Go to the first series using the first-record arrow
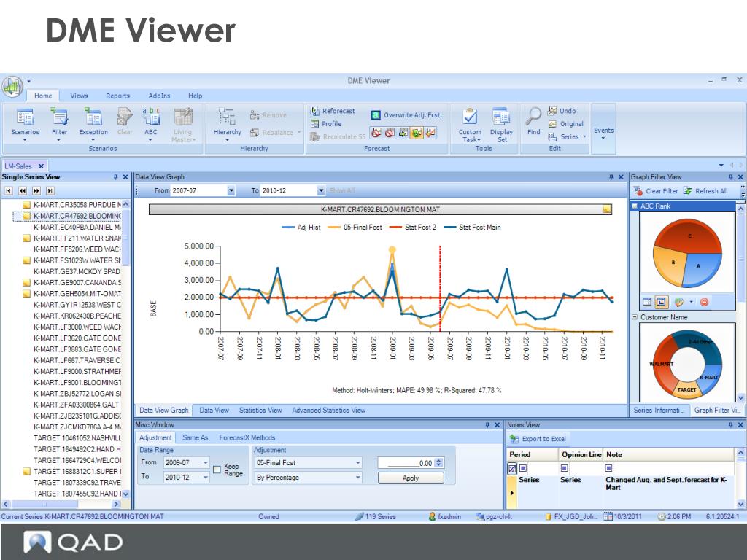The width and height of the screenshot is (747, 560). point(8,191)
